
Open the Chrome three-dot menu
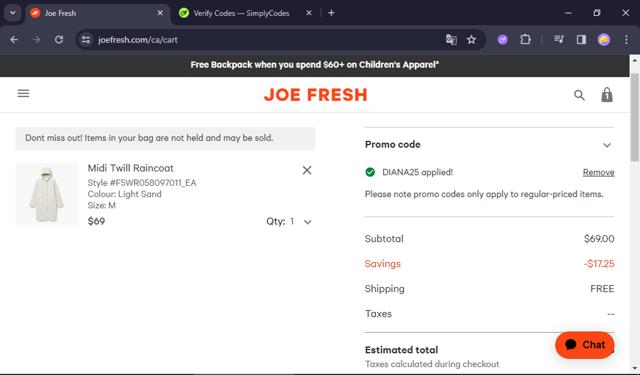[626, 40]
